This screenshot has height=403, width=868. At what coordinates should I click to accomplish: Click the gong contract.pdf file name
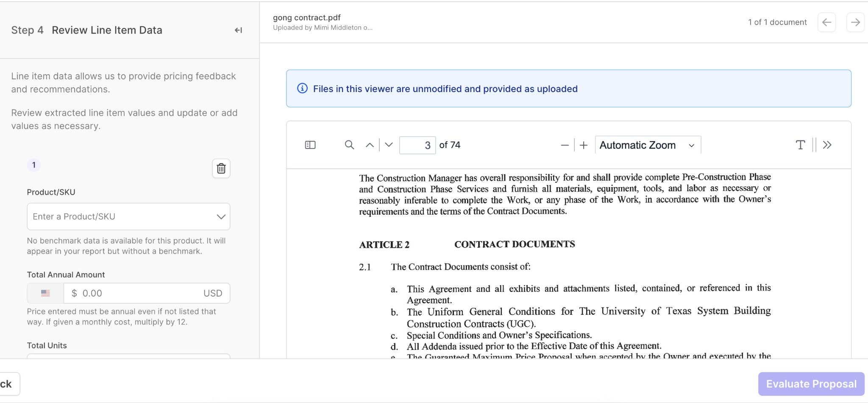[307, 17]
